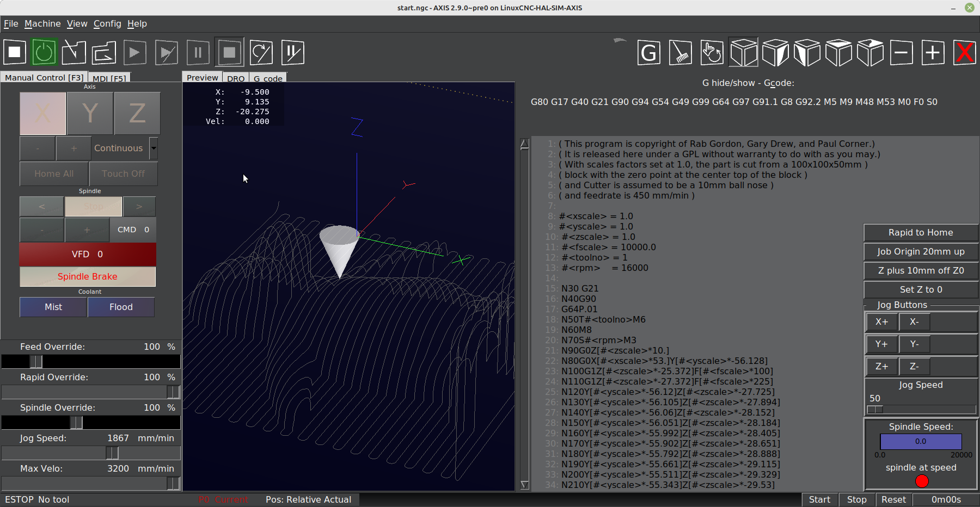The image size is (980, 507).
Task: Click the Max Velo slider
Action: click(x=91, y=483)
